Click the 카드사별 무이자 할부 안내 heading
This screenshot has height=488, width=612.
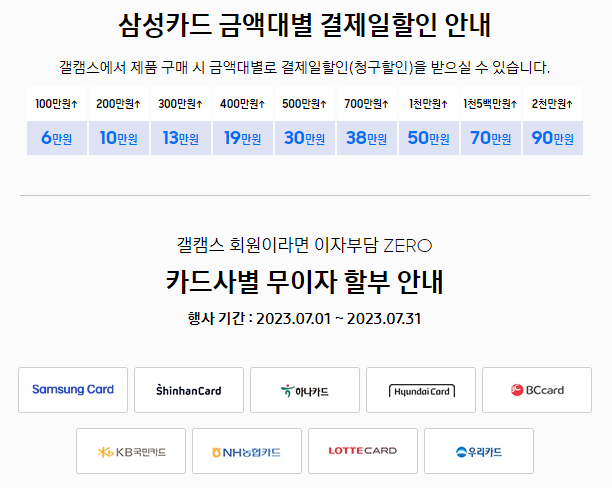point(304,281)
